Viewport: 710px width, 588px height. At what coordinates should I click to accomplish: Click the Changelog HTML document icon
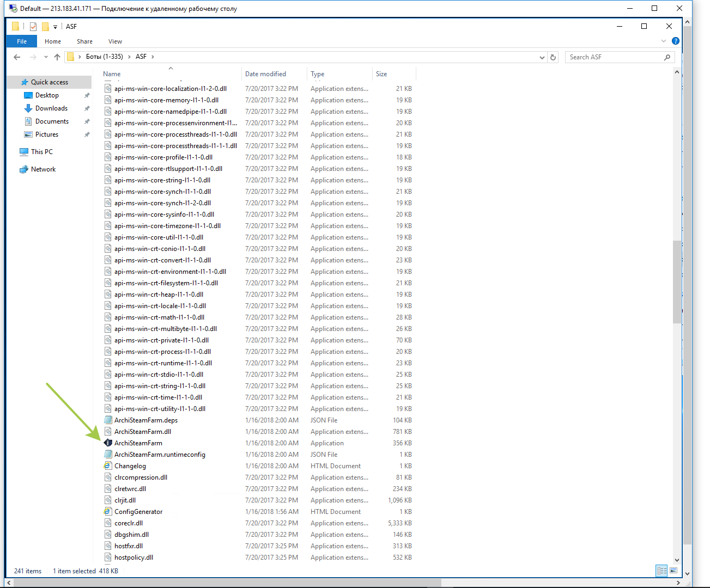108,466
